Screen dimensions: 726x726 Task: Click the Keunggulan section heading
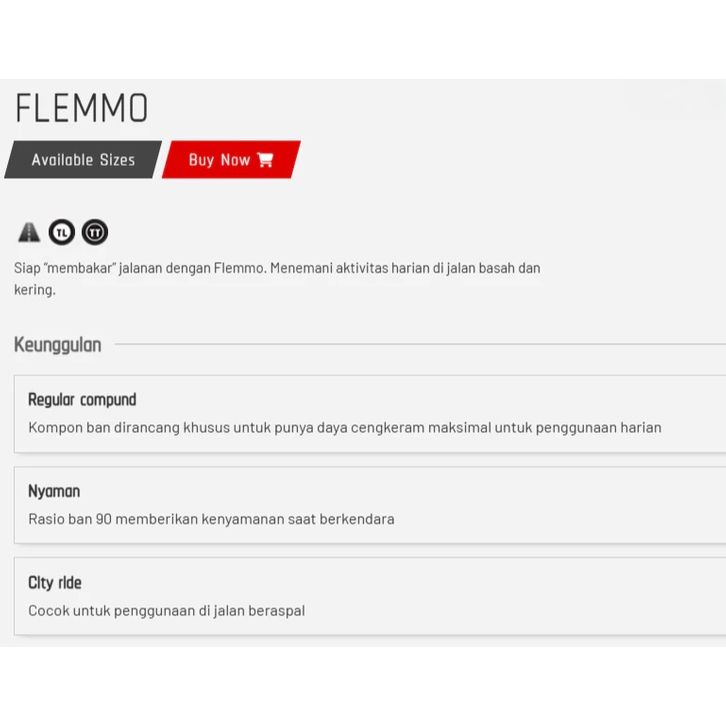click(x=58, y=345)
